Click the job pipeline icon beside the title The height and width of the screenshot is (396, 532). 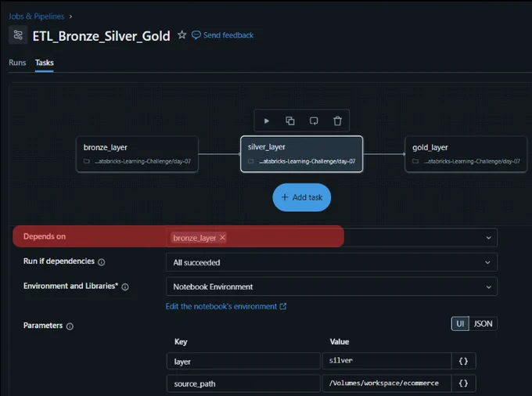tap(18, 35)
